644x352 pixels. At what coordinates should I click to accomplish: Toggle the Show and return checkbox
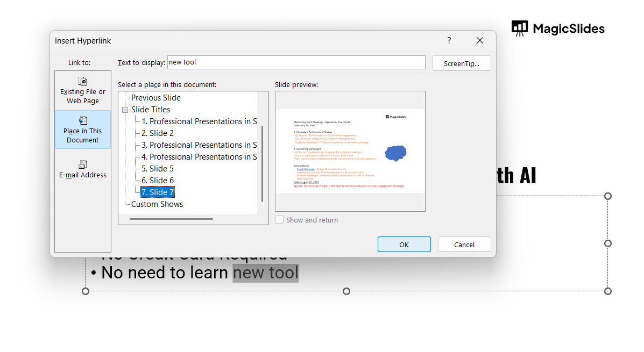click(279, 219)
